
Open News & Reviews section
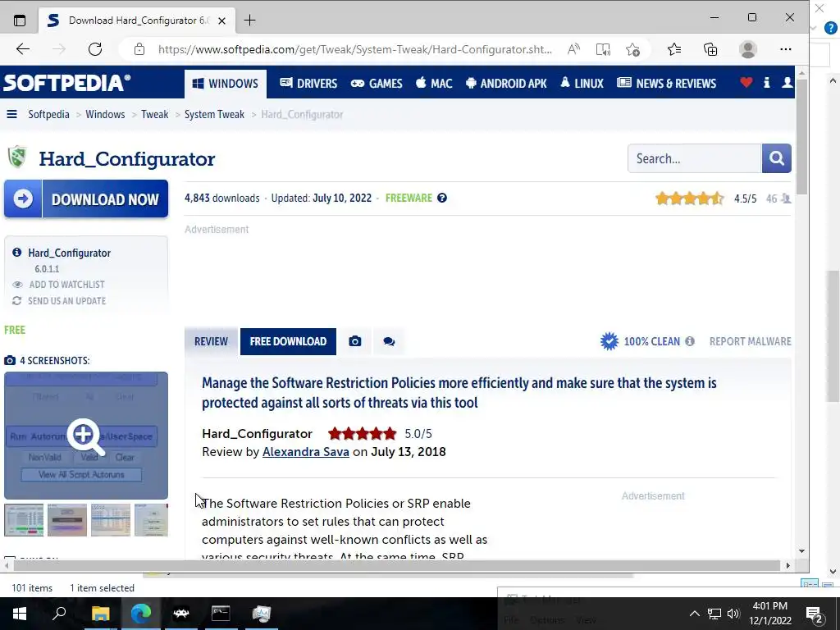(x=666, y=84)
